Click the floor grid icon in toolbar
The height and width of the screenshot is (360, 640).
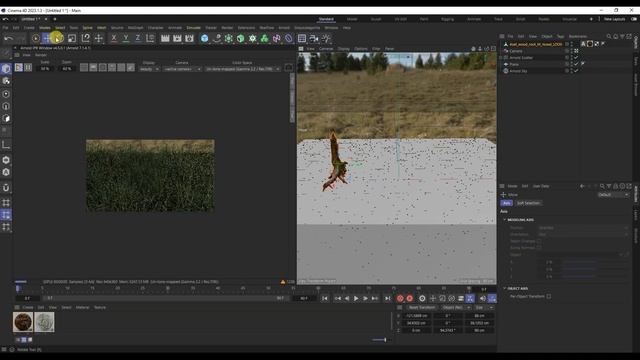point(302,38)
